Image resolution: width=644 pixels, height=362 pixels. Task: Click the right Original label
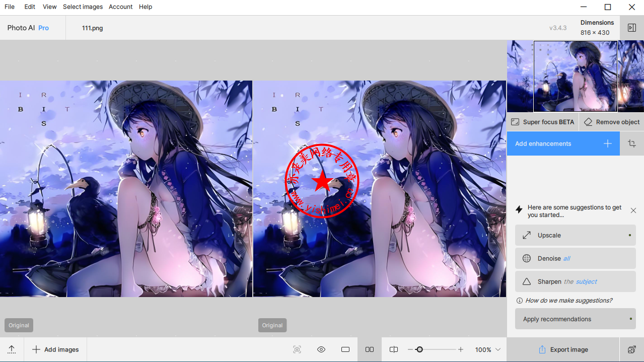pos(272,325)
